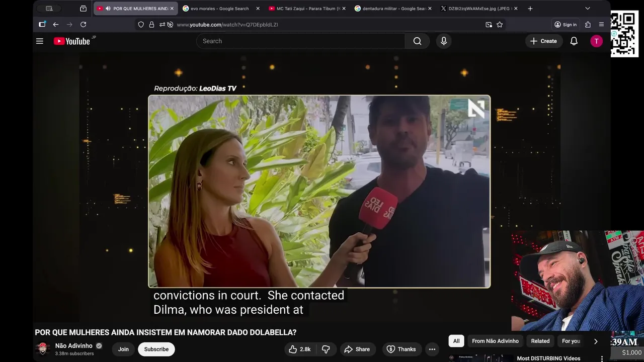Click the 3.38m subscribers text
The image size is (644, 362).
(74, 354)
